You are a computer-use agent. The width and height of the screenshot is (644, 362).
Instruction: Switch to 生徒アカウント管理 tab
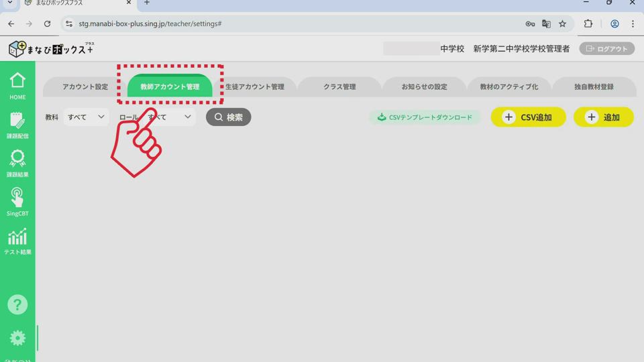(x=254, y=87)
